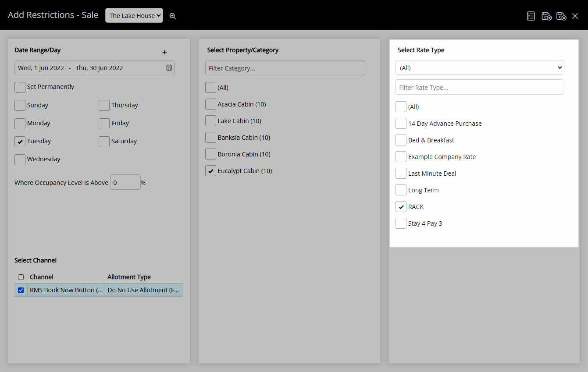The width and height of the screenshot is (588, 372).
Task: Enable the Friday checkbox
Action: [x=104, y=123]
